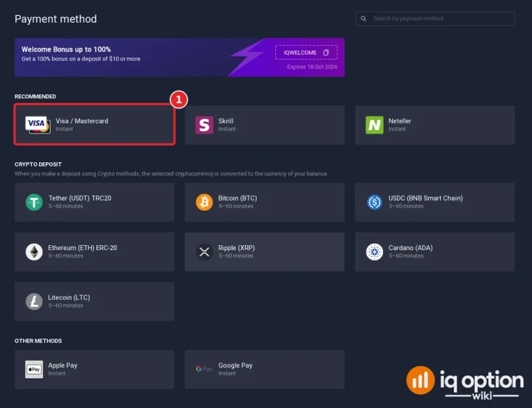The height and width of the screenshot is (408, 532).
Task: Choose the Neteller payment option
Action: click(434, 125)
